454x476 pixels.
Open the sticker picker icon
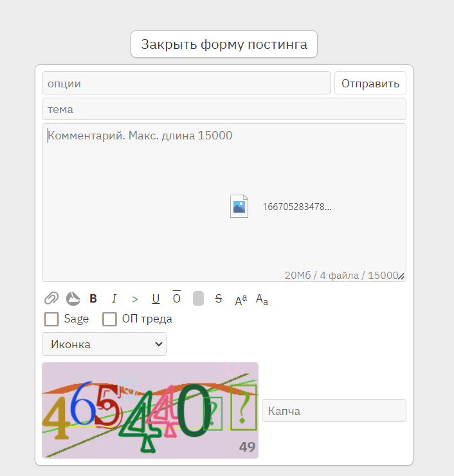tap(73, 299)
